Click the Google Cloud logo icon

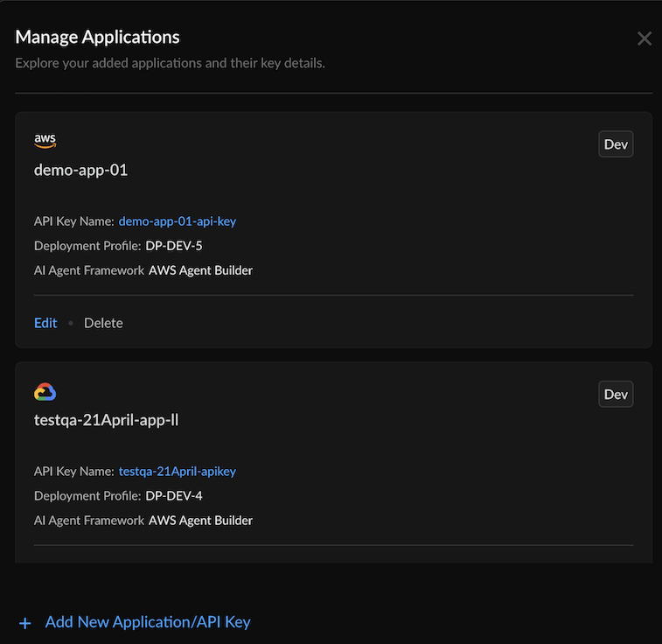[x=45, y=392]
